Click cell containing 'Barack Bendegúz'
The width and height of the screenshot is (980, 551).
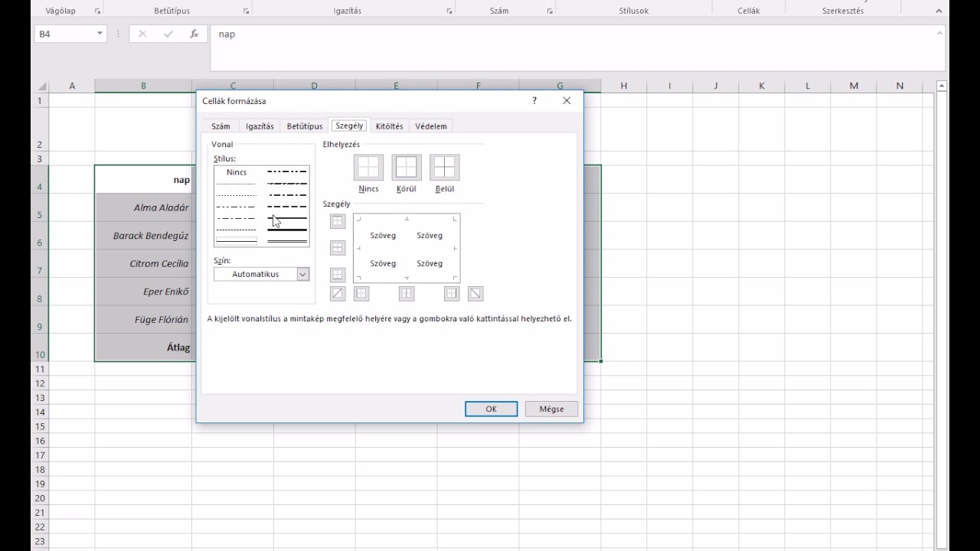(143, 236)
